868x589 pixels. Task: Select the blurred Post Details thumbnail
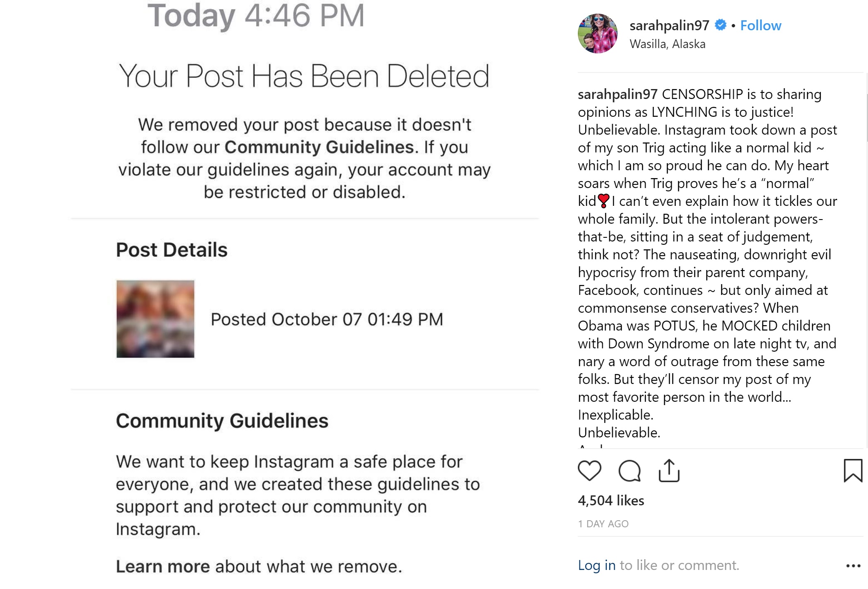(x=155, y=319)
